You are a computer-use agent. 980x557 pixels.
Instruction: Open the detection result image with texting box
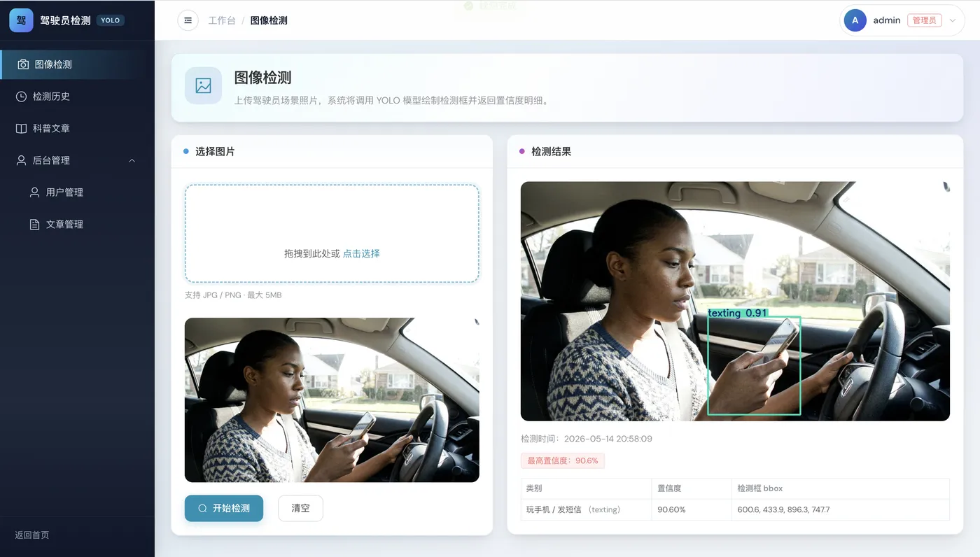[735, 302]
